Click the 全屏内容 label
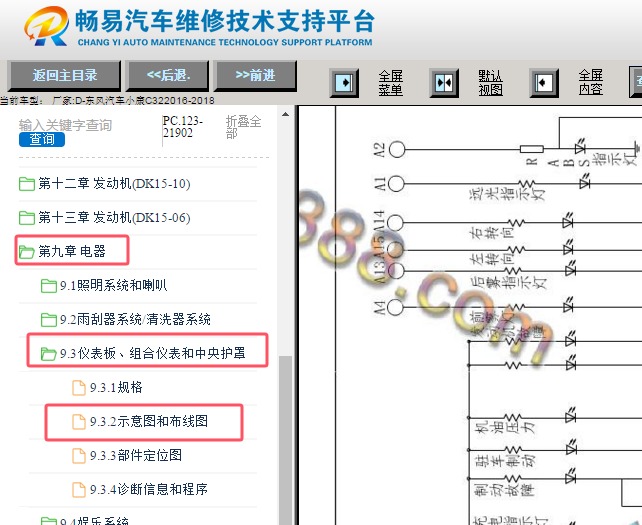 (x=590, y=83)
